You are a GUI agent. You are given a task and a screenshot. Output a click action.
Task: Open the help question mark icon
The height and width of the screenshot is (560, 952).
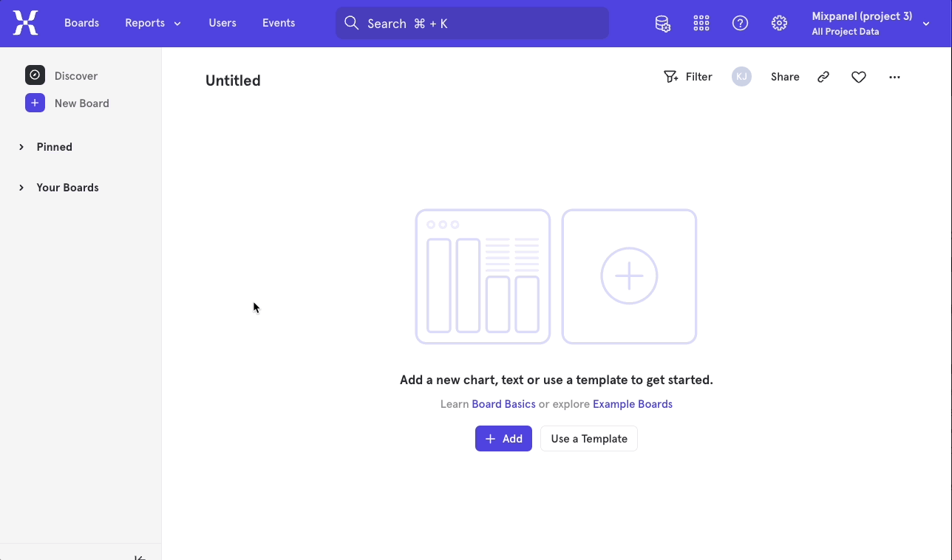click(x=740, y=24)
